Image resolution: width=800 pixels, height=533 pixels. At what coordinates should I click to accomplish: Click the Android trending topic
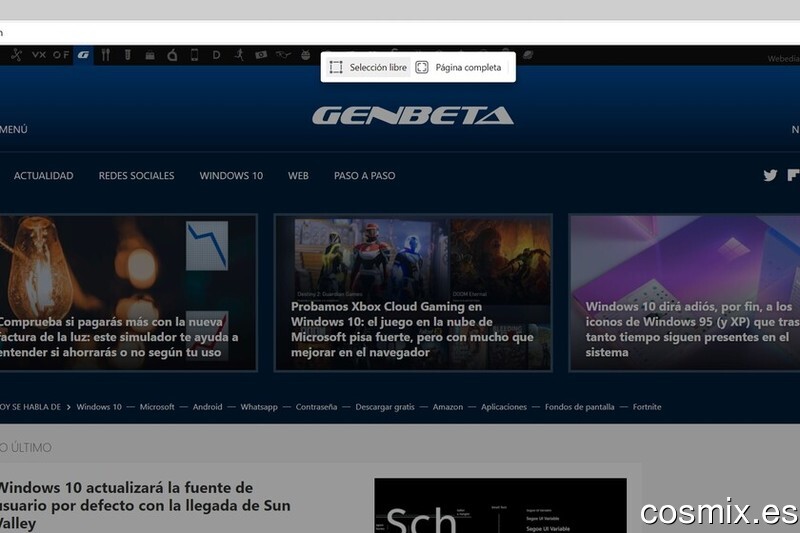pyautogui.click(x=207, y=407)
